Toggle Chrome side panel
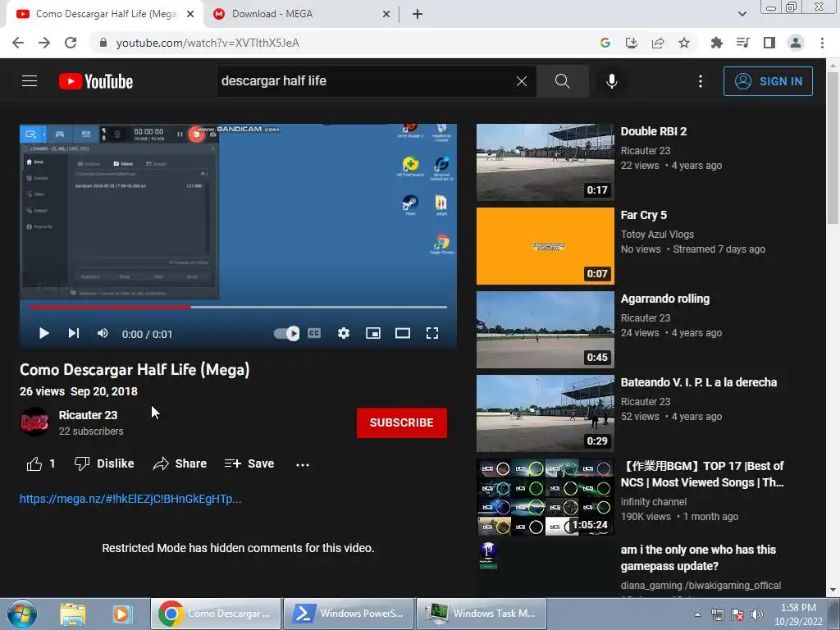The image size is (840, 630). pos(769,43)
